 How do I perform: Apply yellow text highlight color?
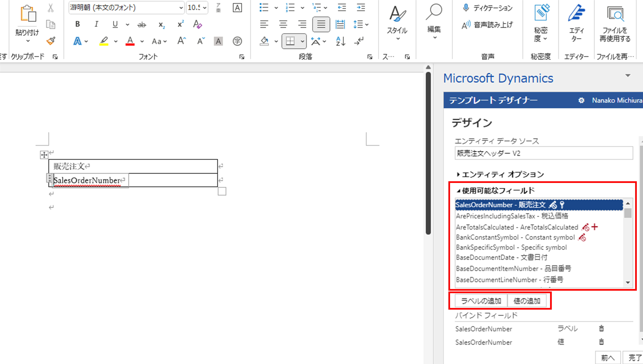pos(104,41)
